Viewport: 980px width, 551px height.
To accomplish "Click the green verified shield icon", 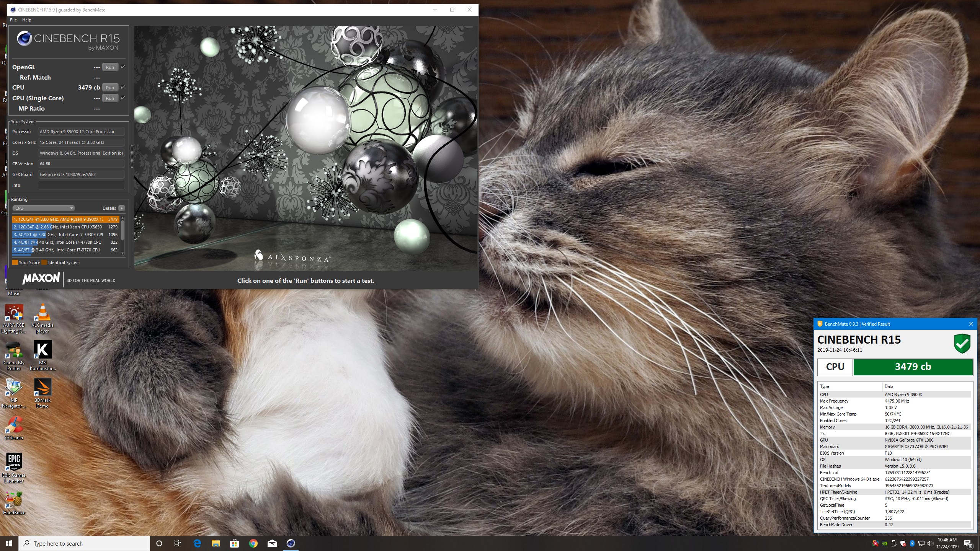I will coord(962,344).
